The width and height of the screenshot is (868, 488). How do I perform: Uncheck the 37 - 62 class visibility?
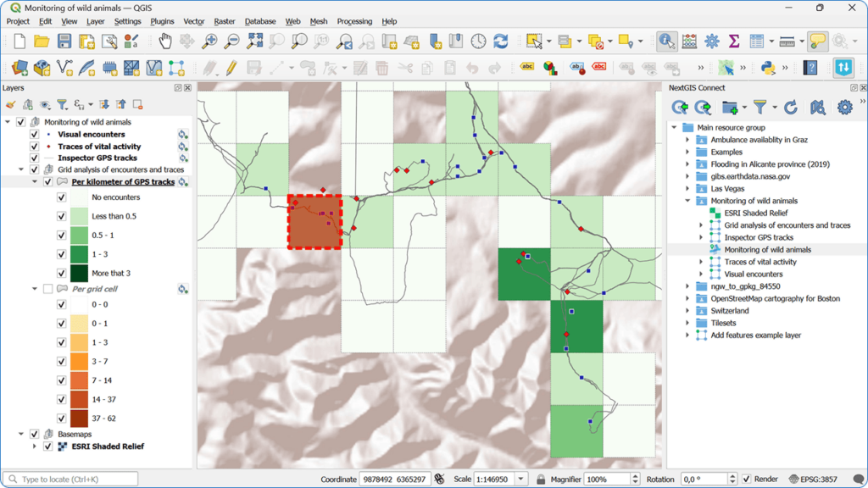[60, 418]
